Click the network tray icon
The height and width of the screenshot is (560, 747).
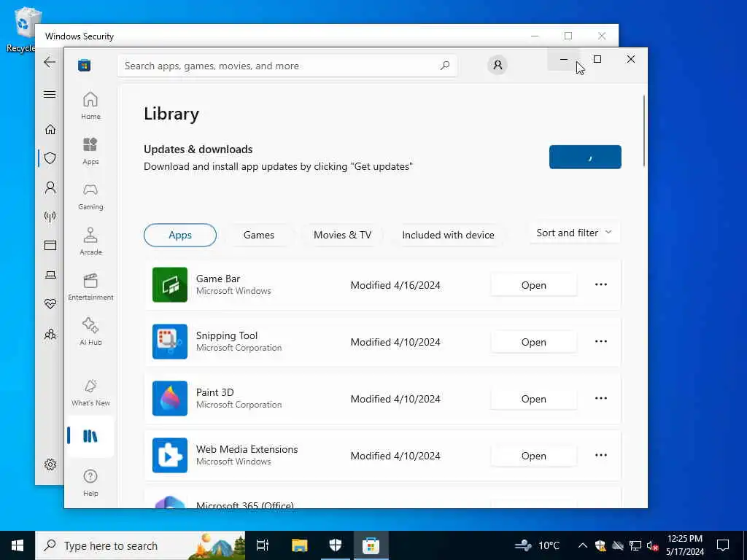635,545
